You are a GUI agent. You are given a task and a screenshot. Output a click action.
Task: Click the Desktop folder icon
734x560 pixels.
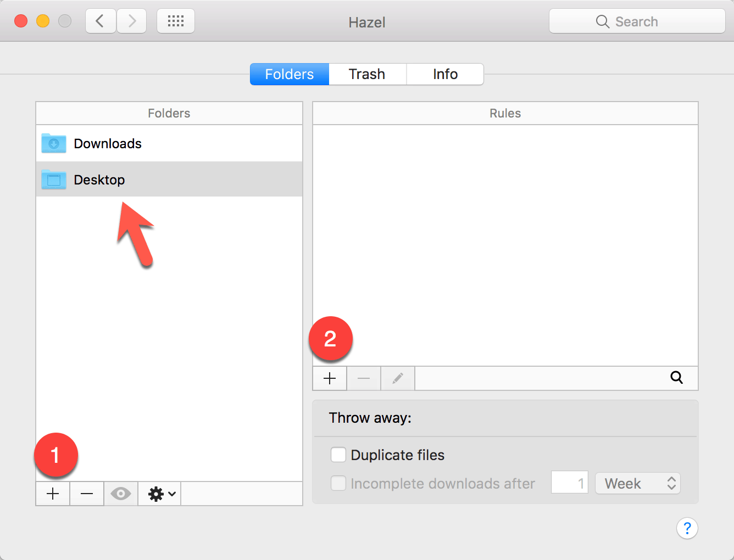pos(54,179)
